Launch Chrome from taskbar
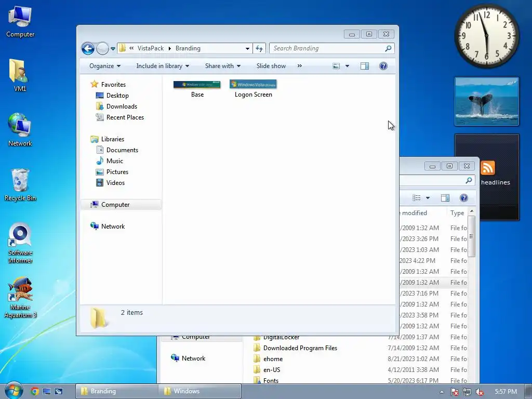Viewport: 532px width, 399px height. click(35, 391)
